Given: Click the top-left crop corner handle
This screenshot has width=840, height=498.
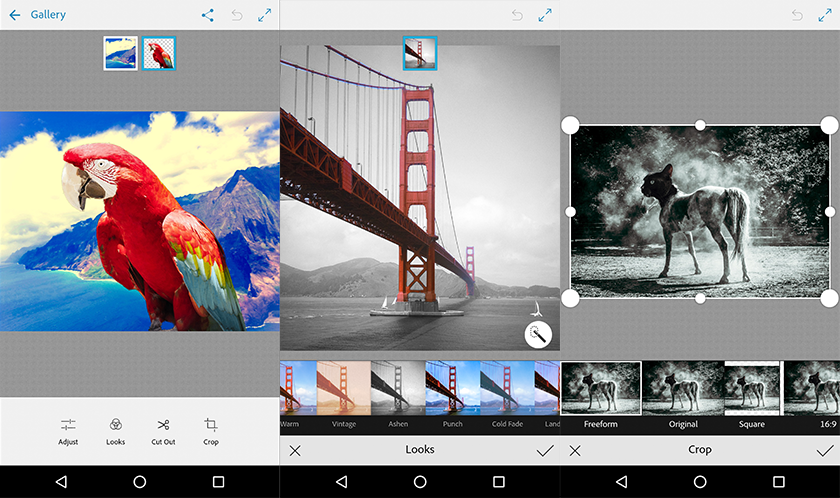Looking at the screenshot, I should (x=570, y=125).
